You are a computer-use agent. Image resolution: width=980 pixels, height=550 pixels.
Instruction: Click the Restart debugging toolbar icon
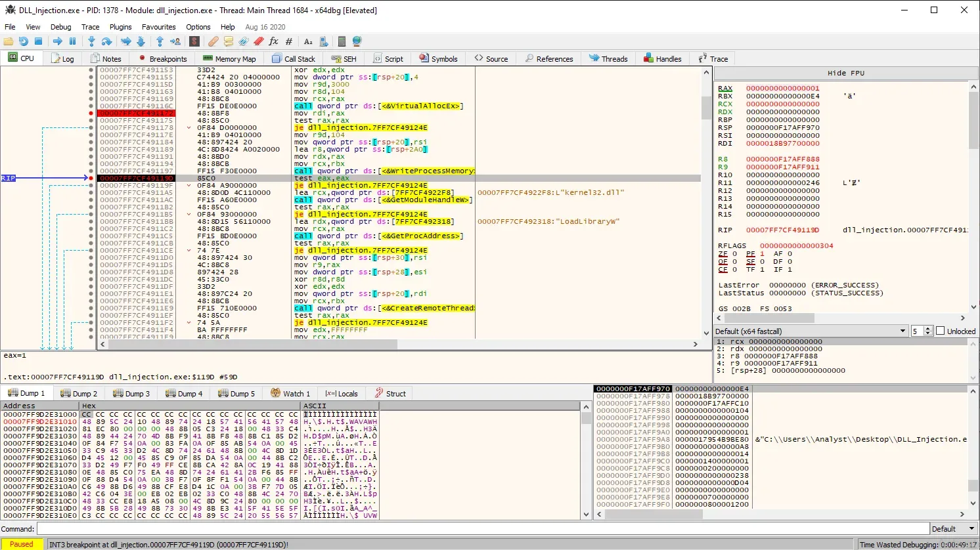pos(24,41)
